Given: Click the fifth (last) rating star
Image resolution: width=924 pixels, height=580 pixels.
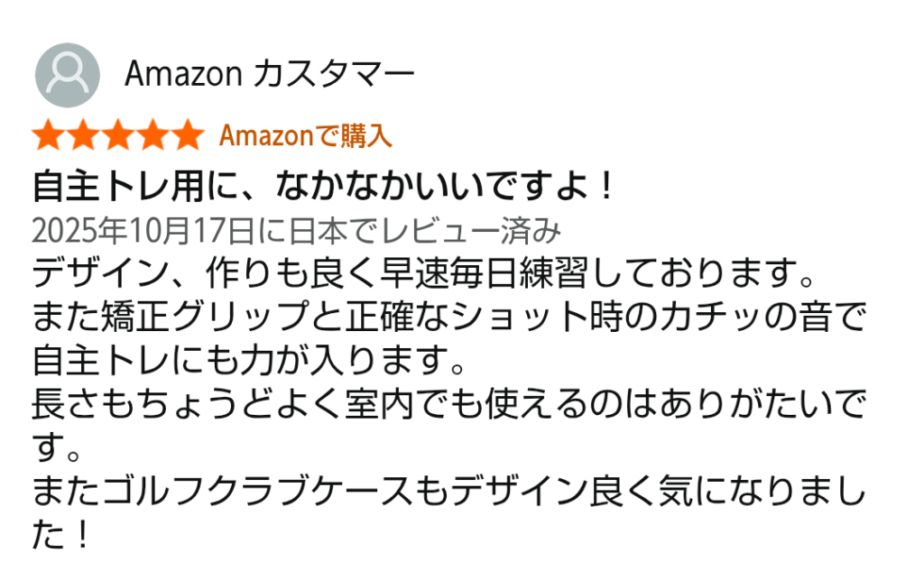Looking at the screenshot, I should (x=188, y=136).
